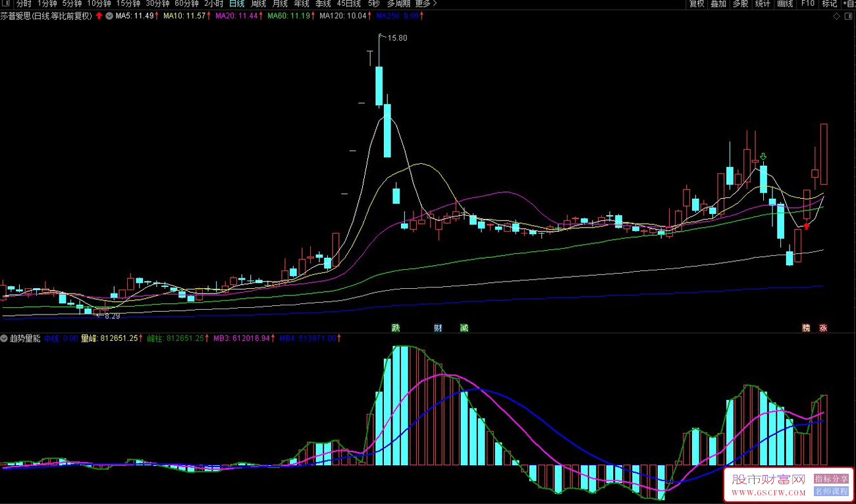
Task: Select the 15分钟 period tab
Action: pyautogui.click(x=128, y=4)
